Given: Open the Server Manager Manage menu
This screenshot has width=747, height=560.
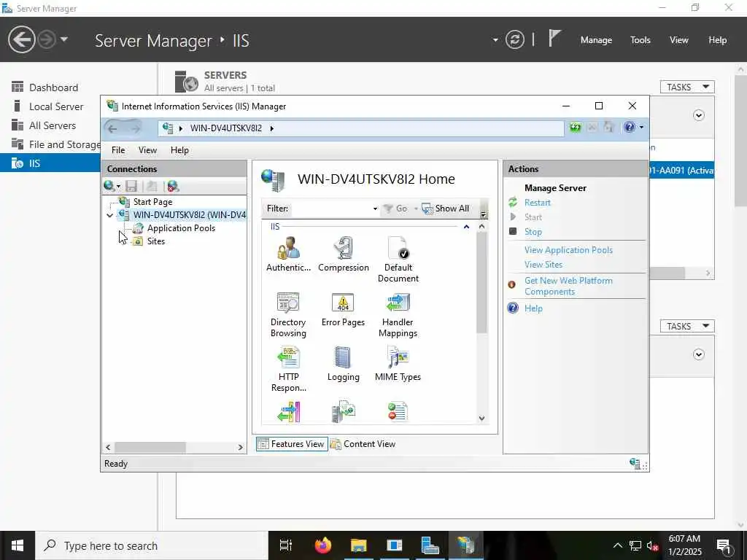Looking at the screenshot, I should pos(596,40).
